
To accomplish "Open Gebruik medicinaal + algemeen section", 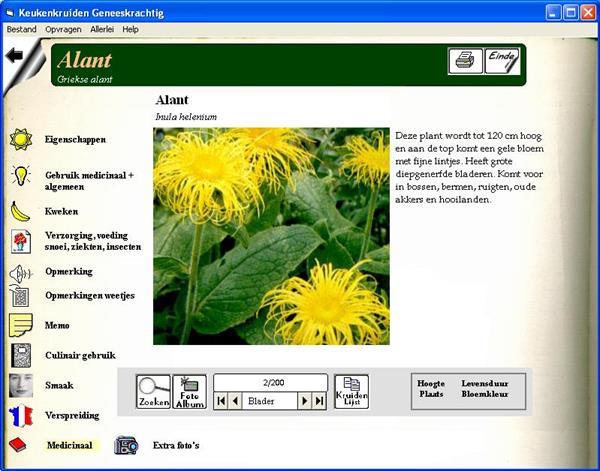I will (x=89, y=181).
